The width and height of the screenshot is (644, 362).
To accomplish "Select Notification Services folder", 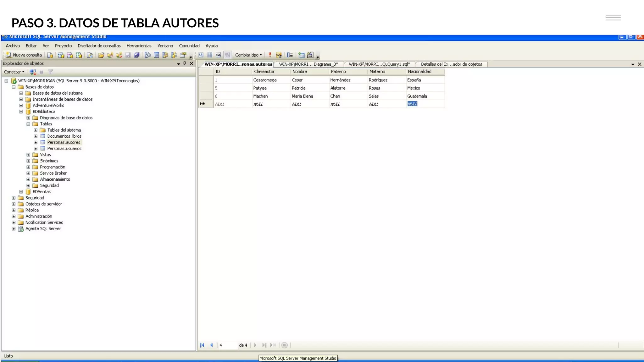I will (44, 222).
